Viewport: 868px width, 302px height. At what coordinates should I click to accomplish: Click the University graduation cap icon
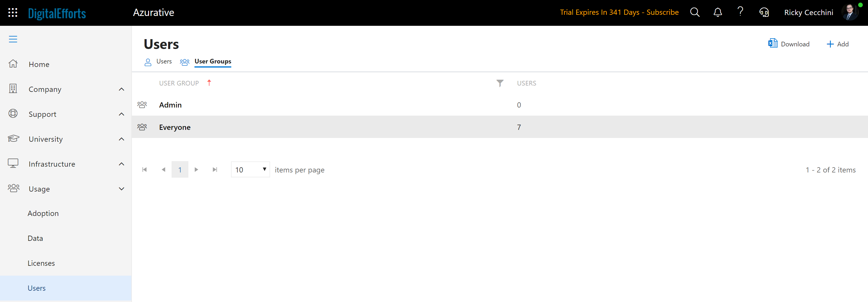(14, 139)
